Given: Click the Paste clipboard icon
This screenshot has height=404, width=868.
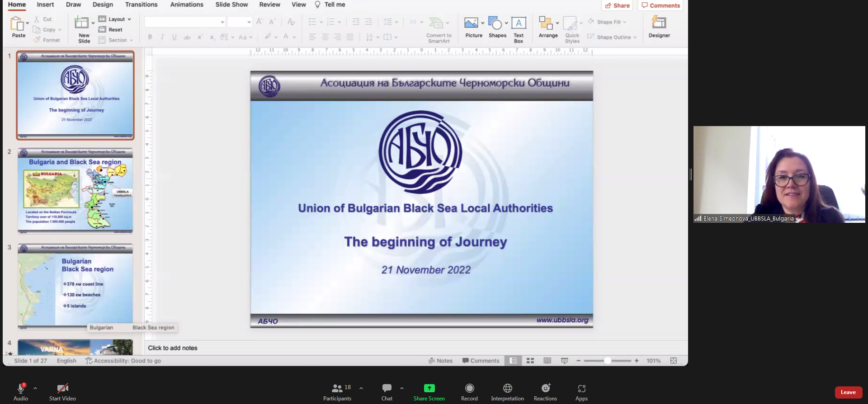Looking at the screenshot, I should tap(18, 23).
